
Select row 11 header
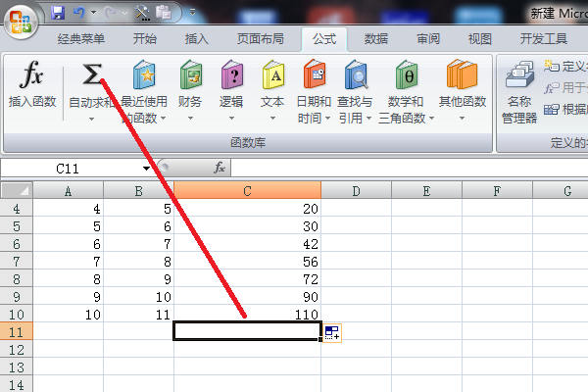(x=17, y=331)
